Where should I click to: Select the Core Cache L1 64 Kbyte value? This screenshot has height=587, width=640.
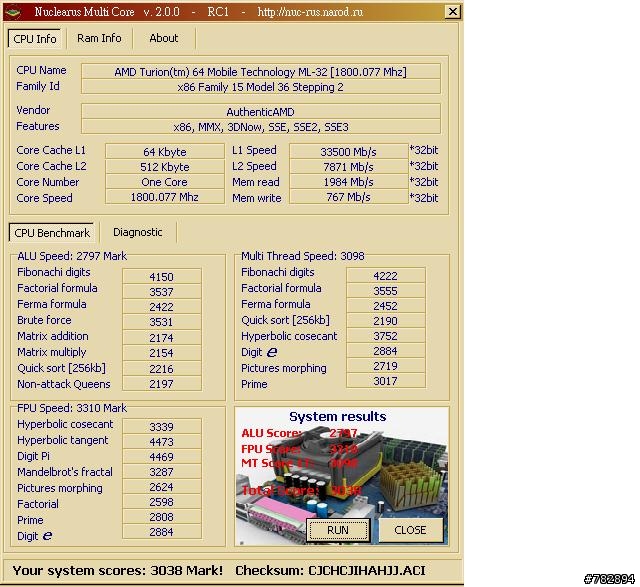click(x=165, y=151)
